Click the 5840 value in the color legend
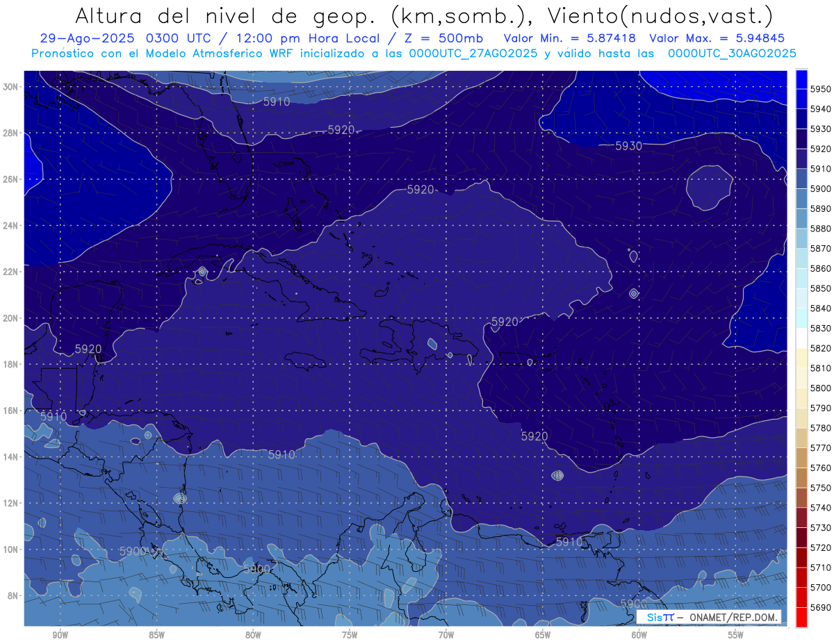This screenshot has width=834, height=644. 821,308
